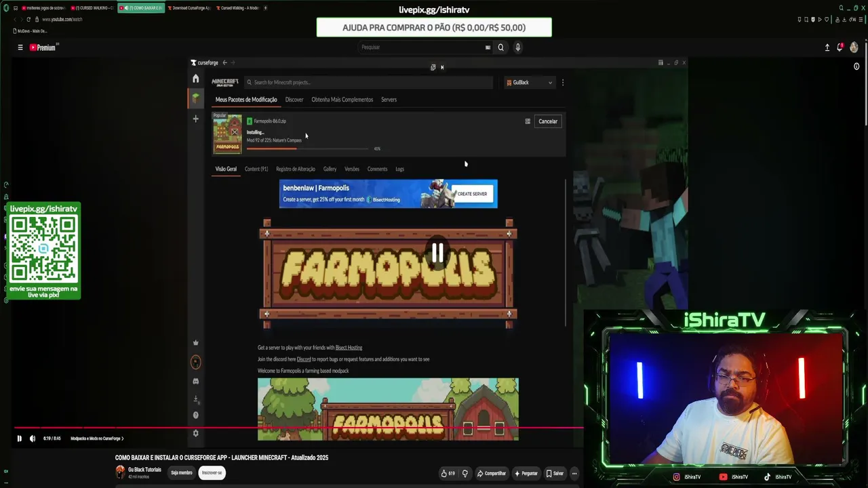Open 'Registro de Alteração' tab
Viewport: 868px width, 488px height.
296,169
